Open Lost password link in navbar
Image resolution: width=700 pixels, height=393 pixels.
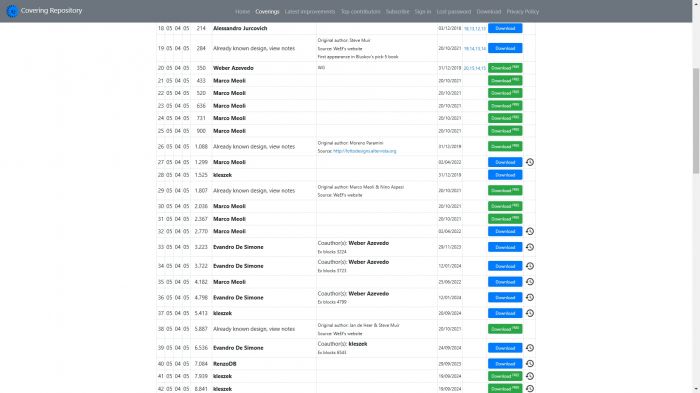click(x=454, y=12)
